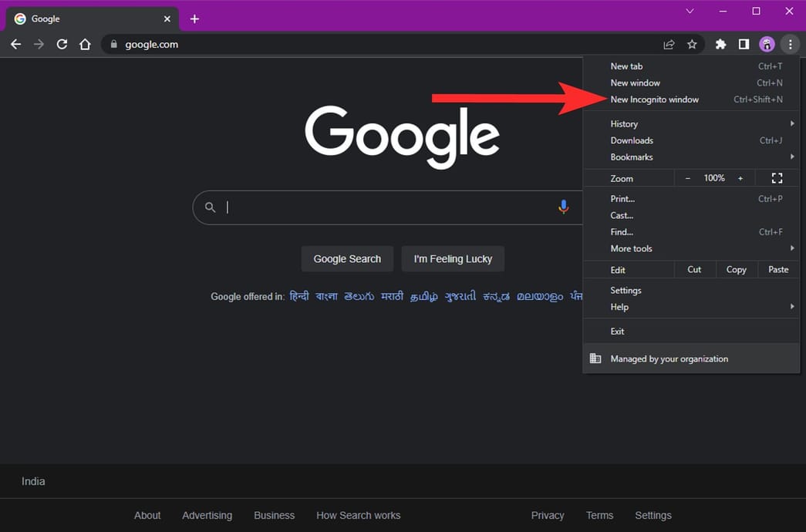Image resolution: width=806 pixels, height=532 pixels.
Task: Click the Back navigation arrow
Action: click(x=15, y=44)
